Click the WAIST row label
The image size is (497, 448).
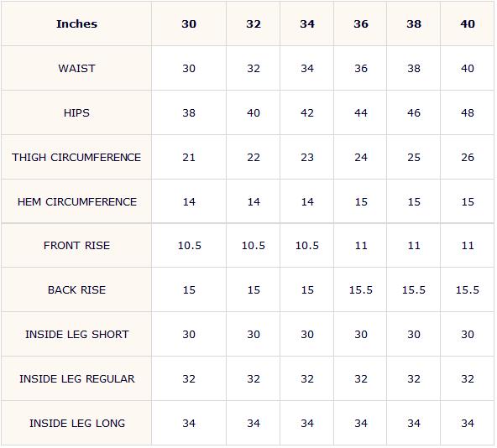tap(76, 69)
